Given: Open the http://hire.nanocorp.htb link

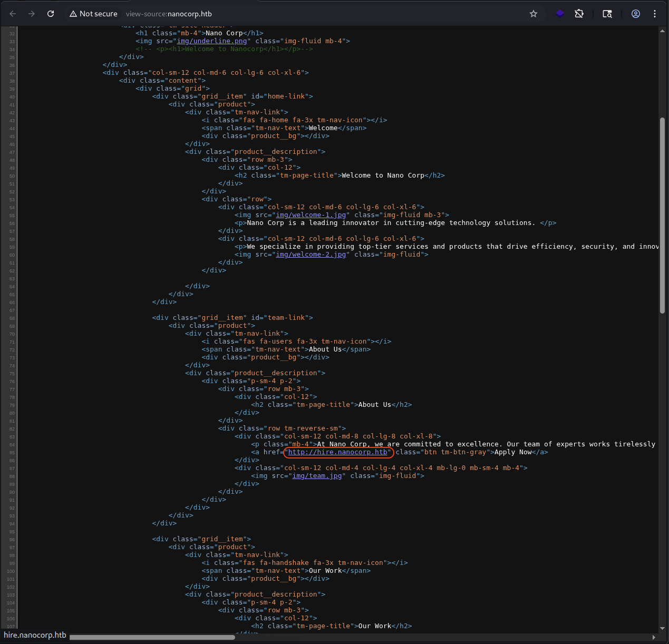Looking at the screenshot, I should pos(337,452).
